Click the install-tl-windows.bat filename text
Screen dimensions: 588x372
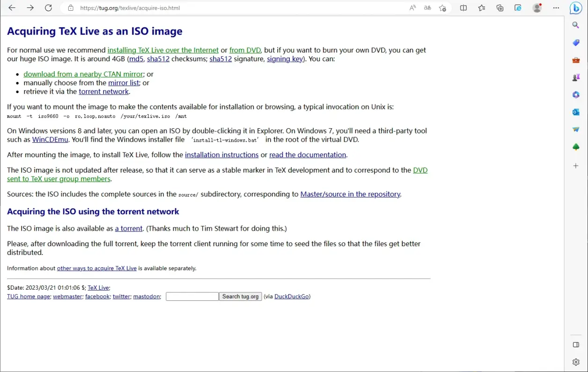pos(225,140)
